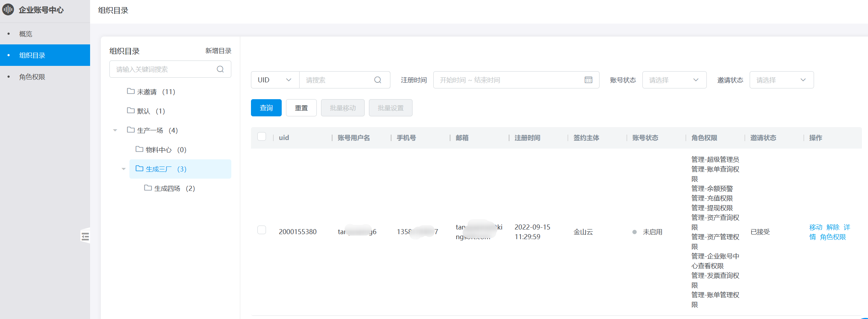This screenshot has width=868, height=319.
Task: Click the 物料中心 folder icon
Action: tap(139, 149)
